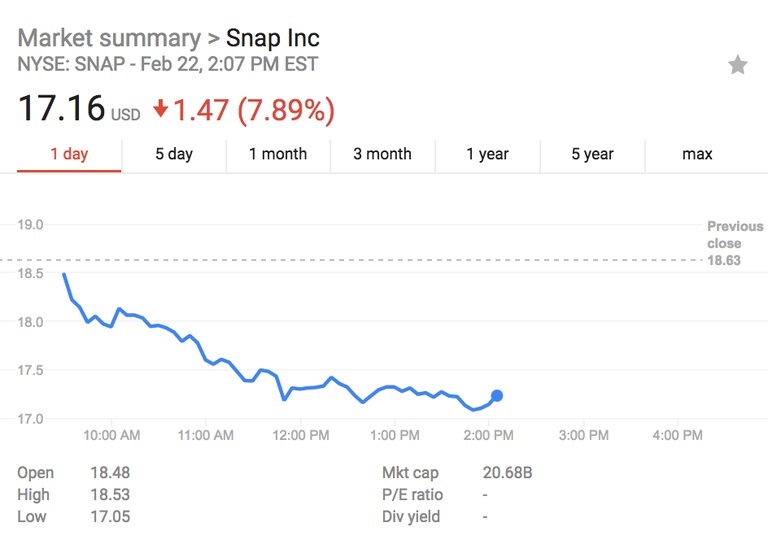
Task: Click the 12:00 PM time axis label
Action: (x=300, y=435)
